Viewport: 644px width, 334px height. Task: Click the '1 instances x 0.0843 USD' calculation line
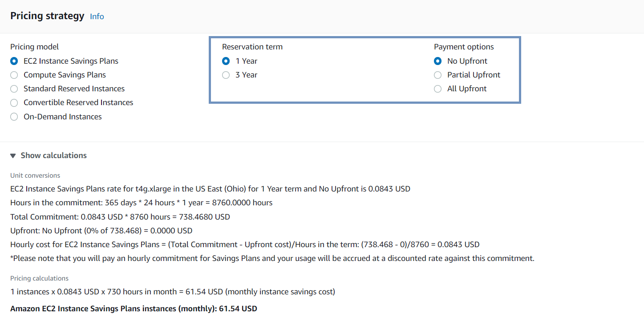pyautogui.click(x=173, y=292)
